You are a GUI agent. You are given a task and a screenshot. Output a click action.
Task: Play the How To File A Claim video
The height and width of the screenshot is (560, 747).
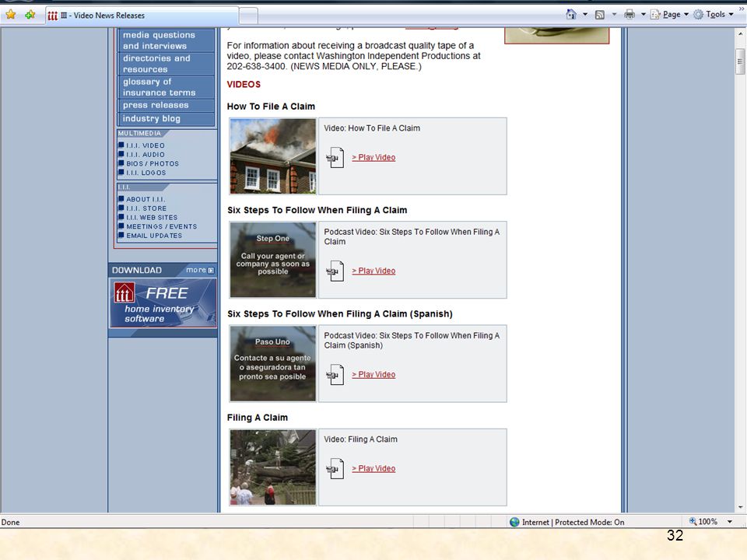coord(373,158)
